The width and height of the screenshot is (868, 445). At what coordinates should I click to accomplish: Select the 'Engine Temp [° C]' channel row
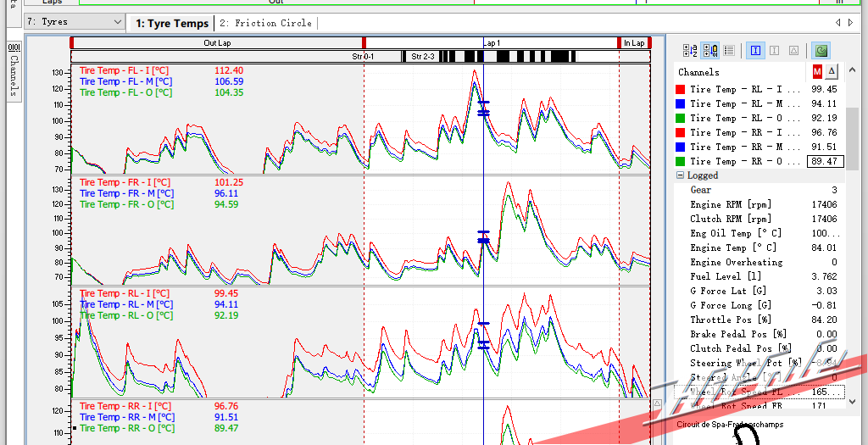tap(759, 248)
